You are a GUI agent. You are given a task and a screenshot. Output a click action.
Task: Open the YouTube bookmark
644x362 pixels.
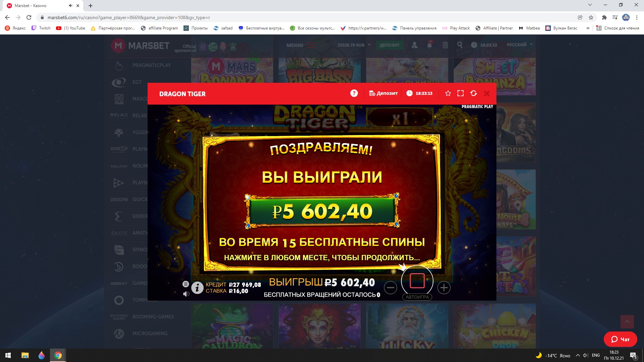click(70, 28)
